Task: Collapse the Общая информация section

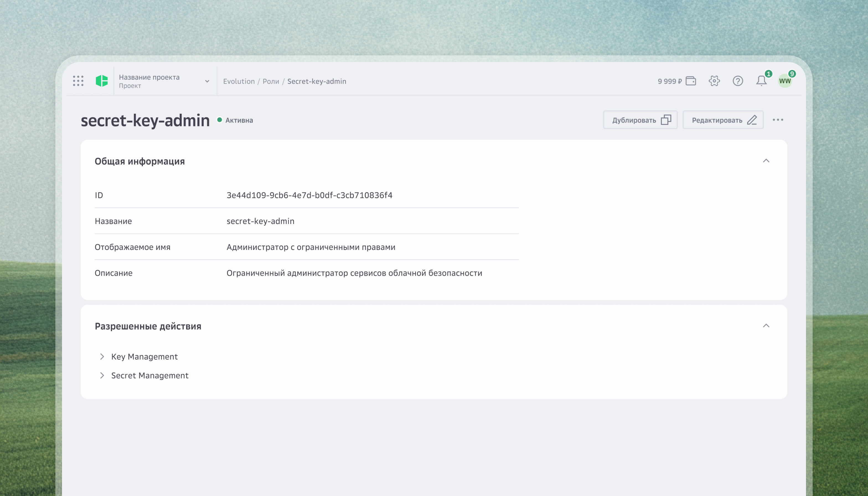Action: (766, 161)
